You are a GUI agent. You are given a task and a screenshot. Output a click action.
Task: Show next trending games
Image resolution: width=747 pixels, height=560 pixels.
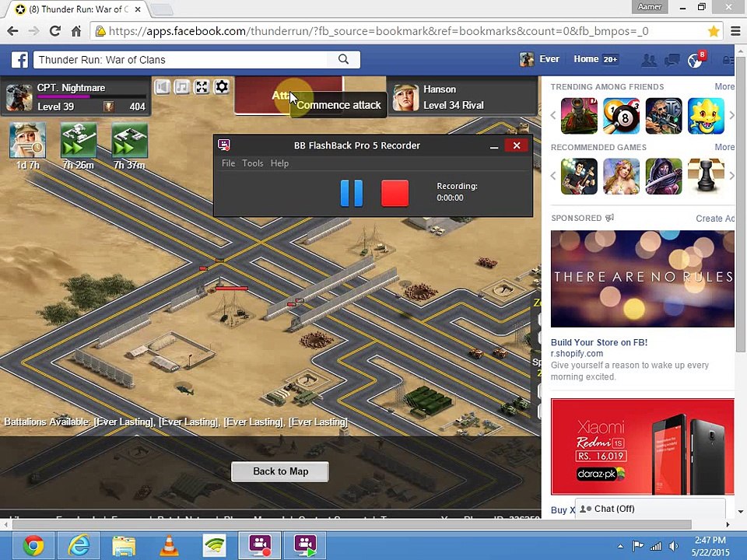(731, 115)
